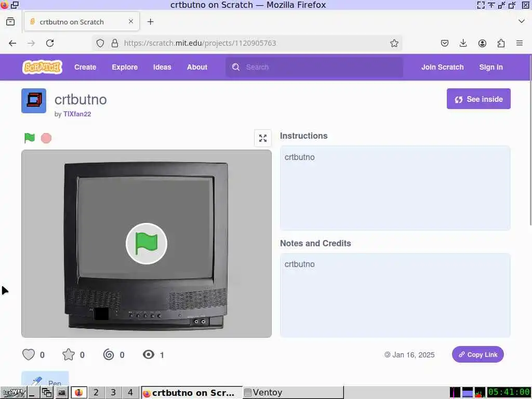Screen dimensions: 532x399
Task: Click the search magnifier icon
Action: click(x=236, y=67)
